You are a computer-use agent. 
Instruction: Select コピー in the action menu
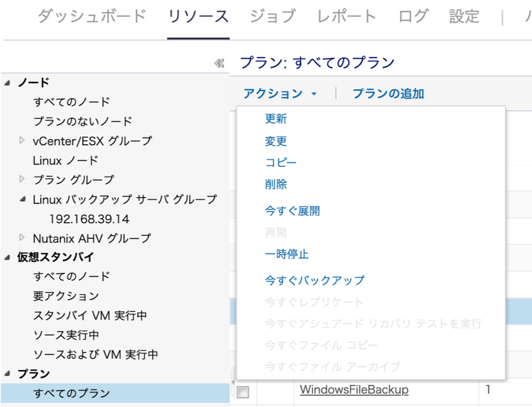click(280, 162)
